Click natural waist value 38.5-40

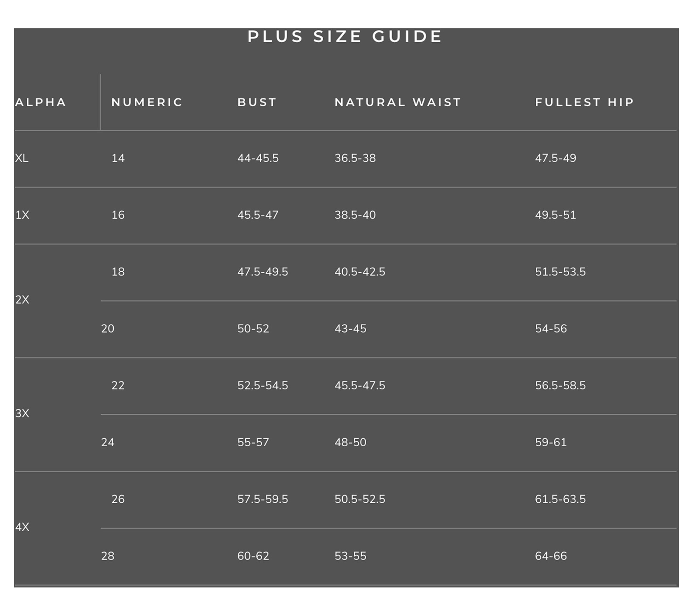tap(355, 215)
